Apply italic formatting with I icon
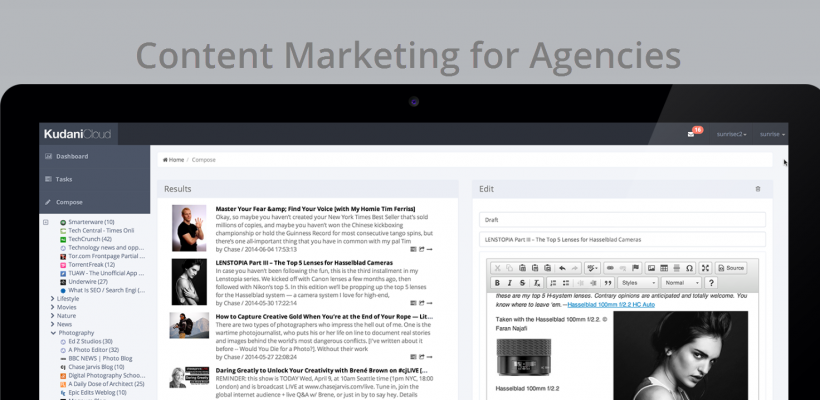820x400 pixels. click(510, 283)
